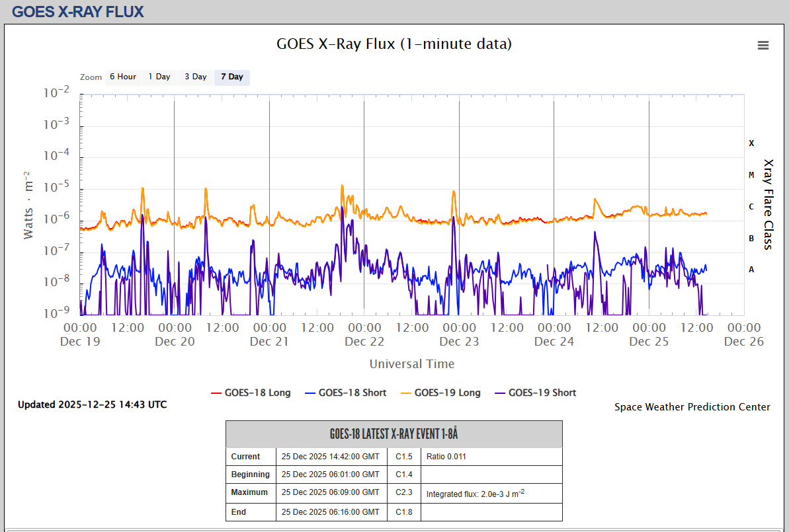The height and width of the screenshot is (532, 789).
Task: Select the 6 Hour zoom range
Action: (122, 77)
